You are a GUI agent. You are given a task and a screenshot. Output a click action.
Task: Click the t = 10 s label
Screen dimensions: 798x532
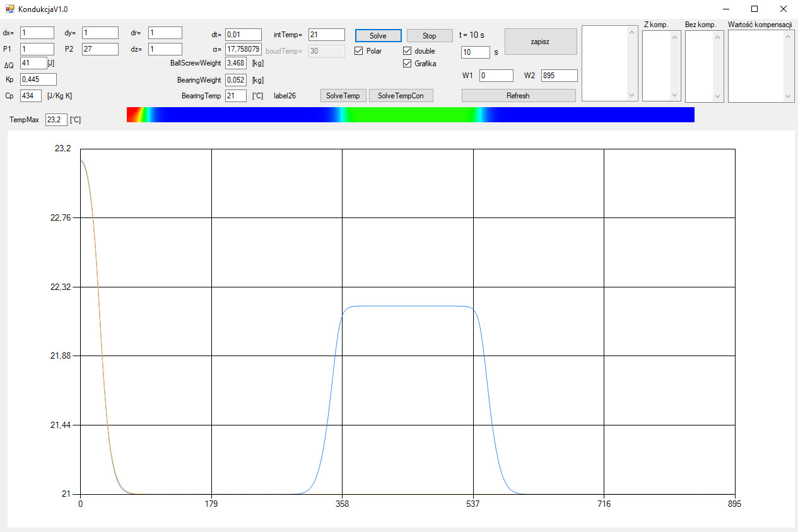pyautogui.click(x=472, y=35)
